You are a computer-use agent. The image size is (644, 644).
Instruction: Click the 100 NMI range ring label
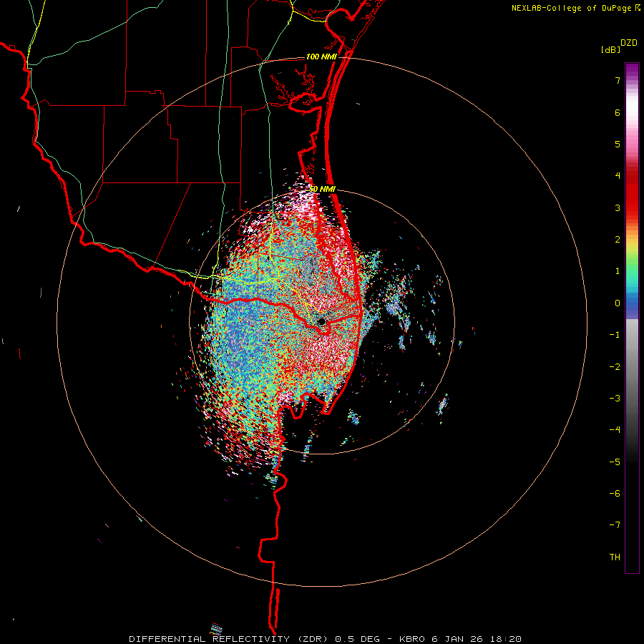321,57
